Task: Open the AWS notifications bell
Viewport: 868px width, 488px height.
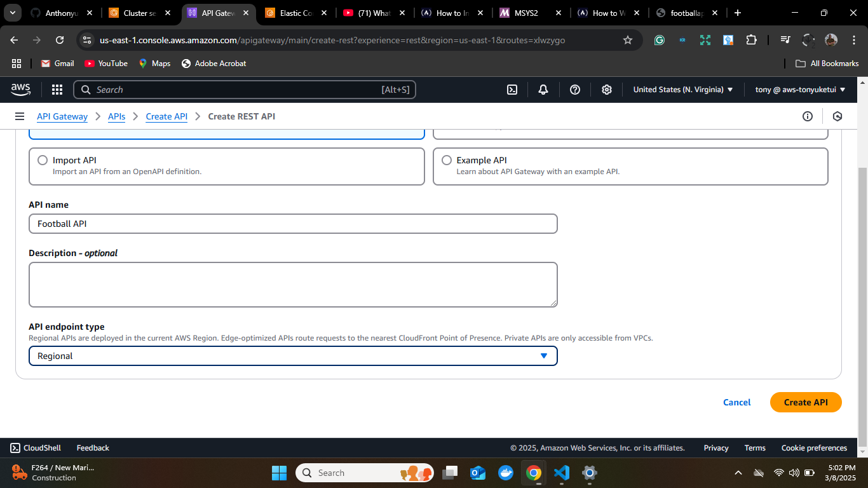Action: point(543,90)
